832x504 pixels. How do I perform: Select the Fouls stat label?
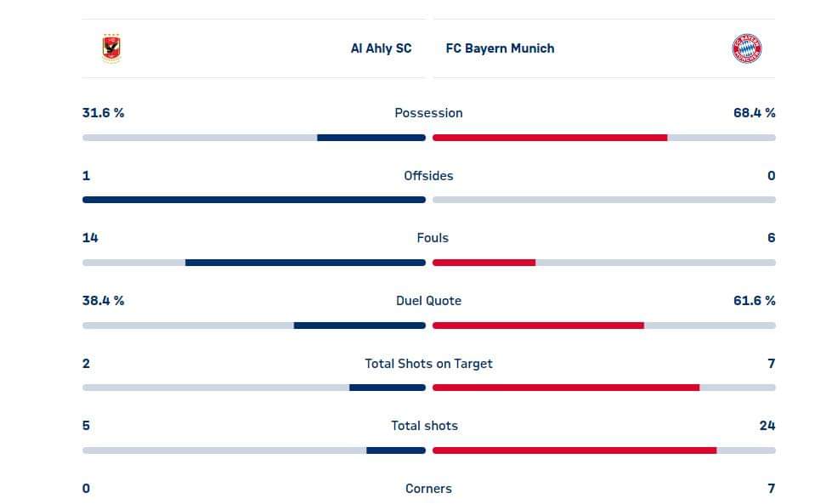point(433,238)
